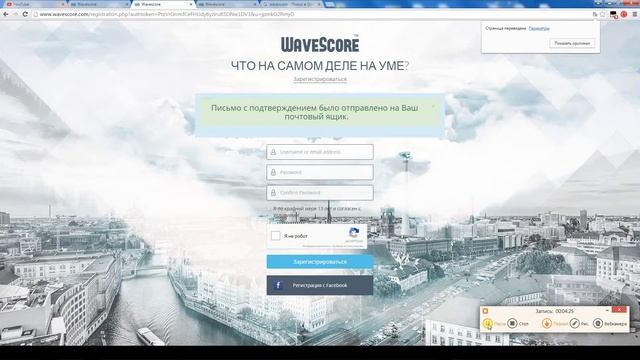640x360 pixels.
Task: Close the active Wavescore tab
Action: [x=191, y=4]
